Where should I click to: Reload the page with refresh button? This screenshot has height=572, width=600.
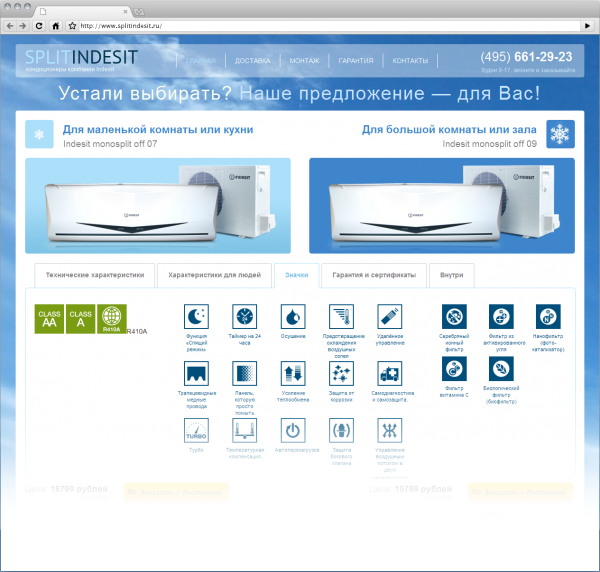coord(39,26)
